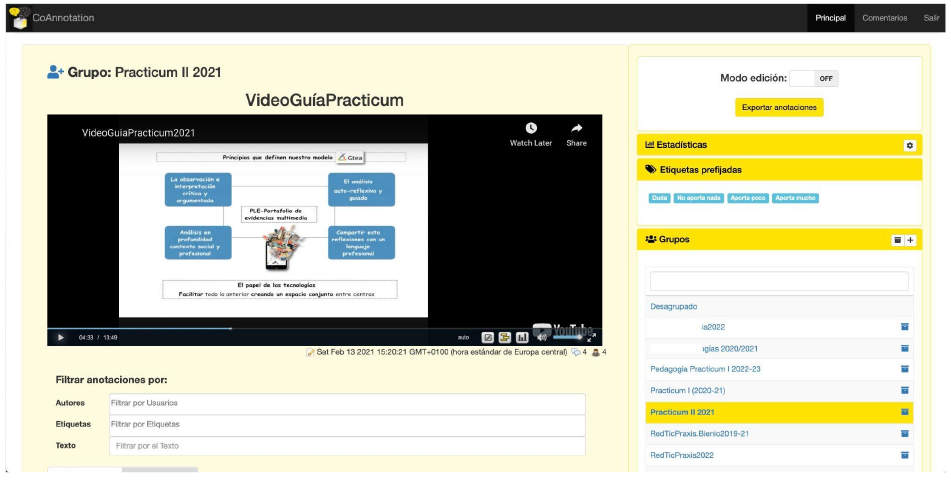Screen dimensions: 951x481
Task: Open Comentarios in the top navigation
Action: pos(884,18)
